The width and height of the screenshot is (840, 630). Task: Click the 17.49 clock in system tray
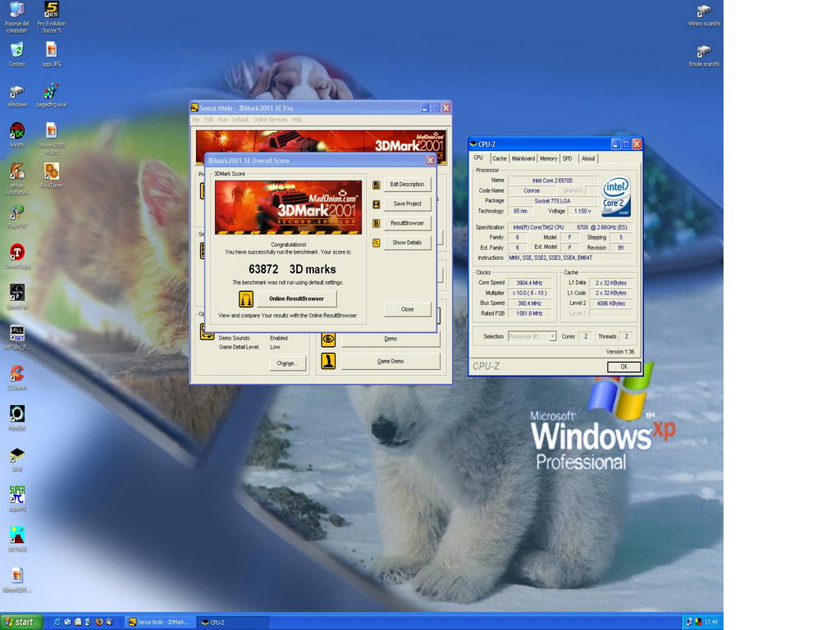tap(711, 622)
